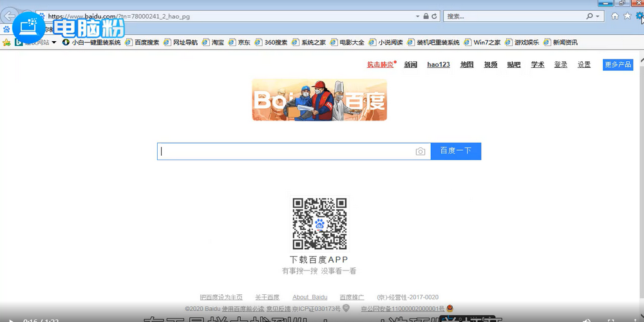Open the 新闻资讯 favorite
The image size is (644, 322).
(x=561, y=43)
